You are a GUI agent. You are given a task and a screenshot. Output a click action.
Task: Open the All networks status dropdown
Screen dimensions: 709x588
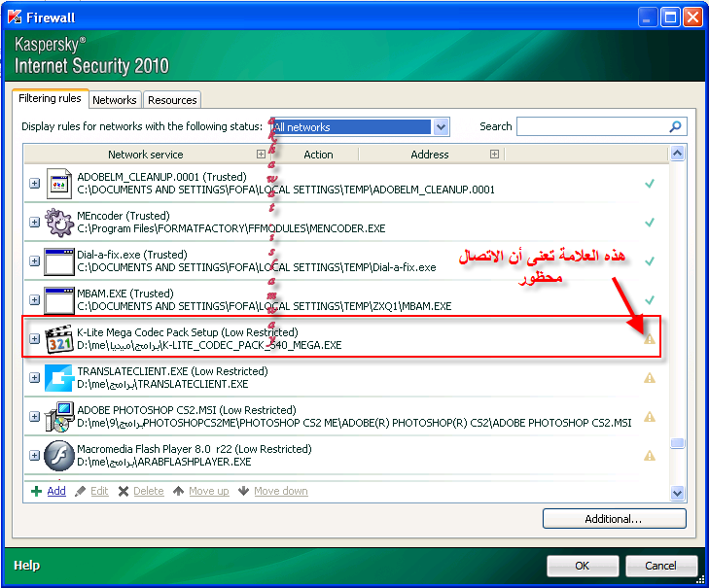pos(441,127)
